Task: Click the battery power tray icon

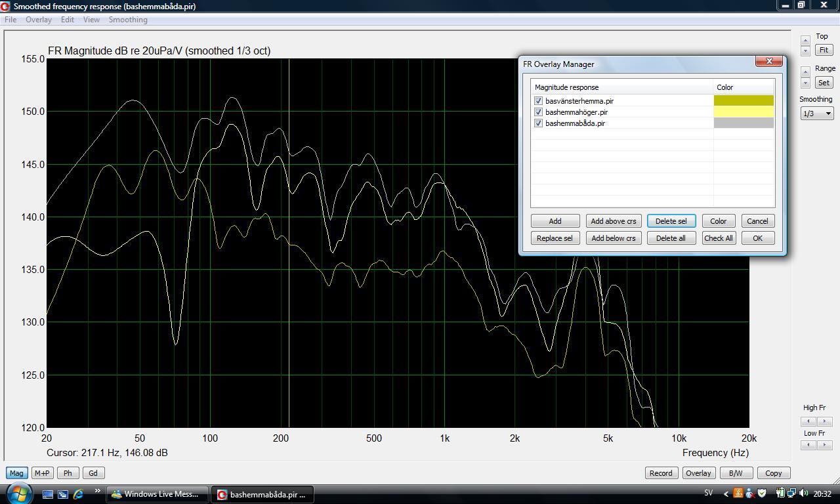Action: tap(781, 493)
